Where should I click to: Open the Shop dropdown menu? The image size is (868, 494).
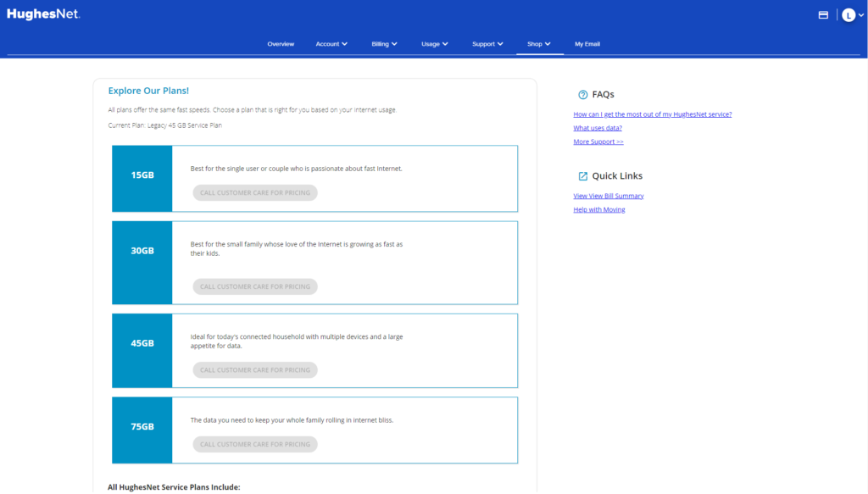pyautogui.click(x=539, y=43)
